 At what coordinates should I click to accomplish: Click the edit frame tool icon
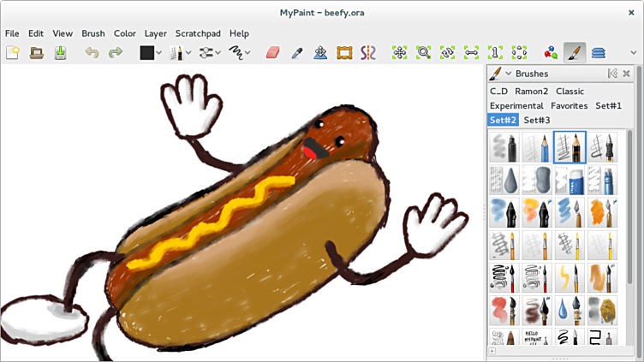point(344,53)
